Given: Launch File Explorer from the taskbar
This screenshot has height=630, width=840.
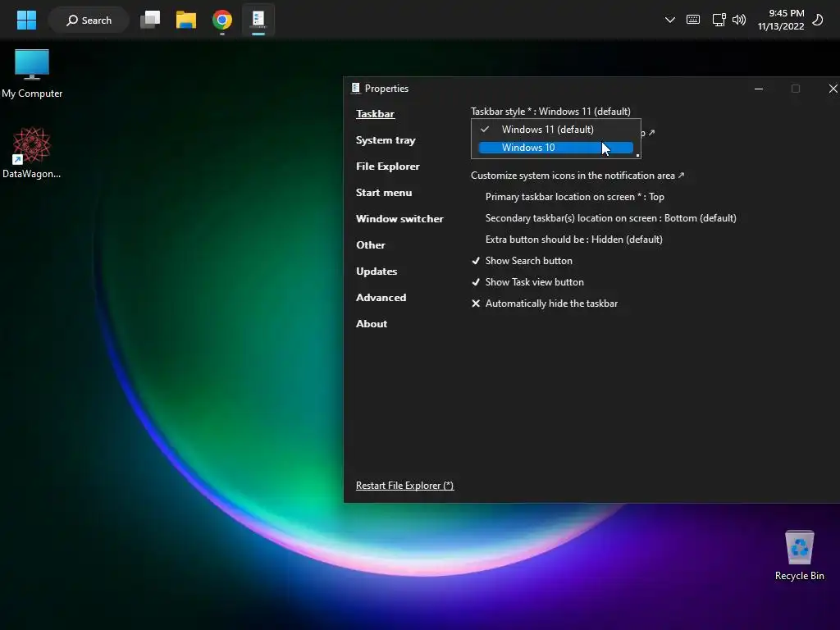Looking at the screenshot, I should (x=186, y=21).
